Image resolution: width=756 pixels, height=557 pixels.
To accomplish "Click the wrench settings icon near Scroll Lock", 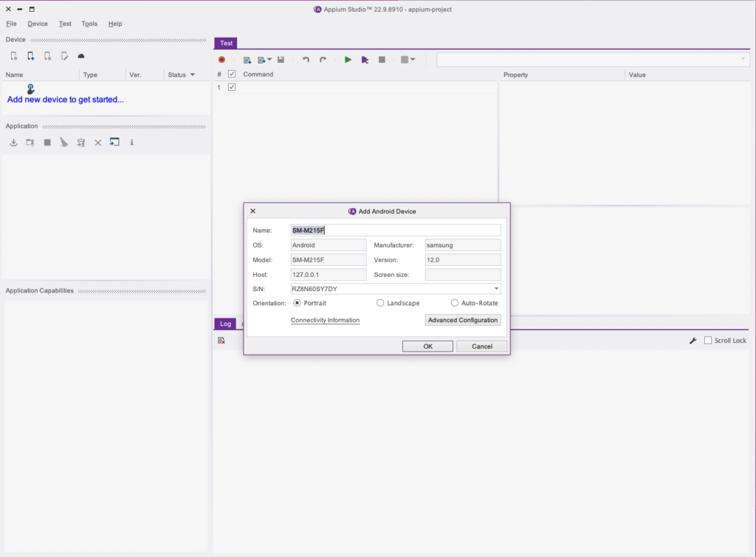I will pyautogui.click(x=693, y=341).
